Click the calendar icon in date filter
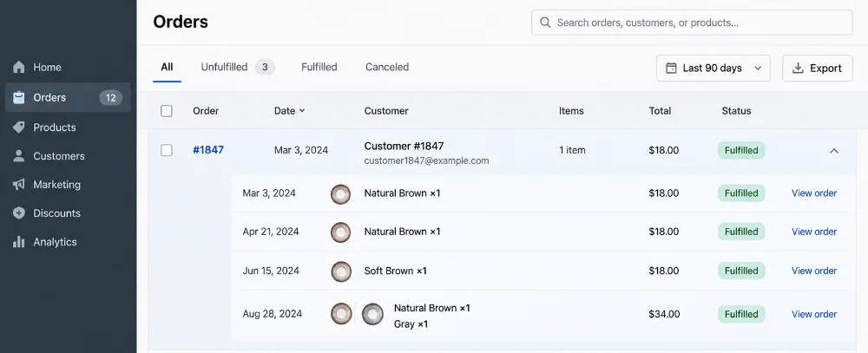The width and height of the screenshot is (868, 353). (x=671, y=68)
